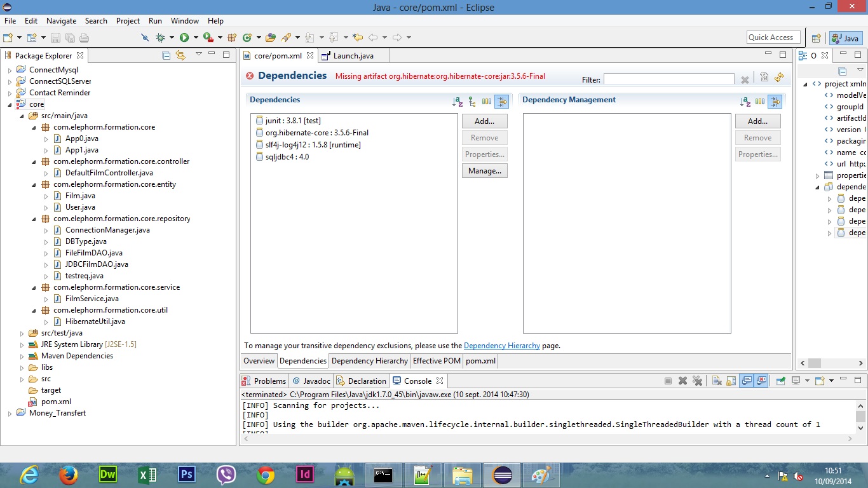
Task: Toggle filter icon in Dependency Management section
Action: pyautogui.click(x=775, y=101)
